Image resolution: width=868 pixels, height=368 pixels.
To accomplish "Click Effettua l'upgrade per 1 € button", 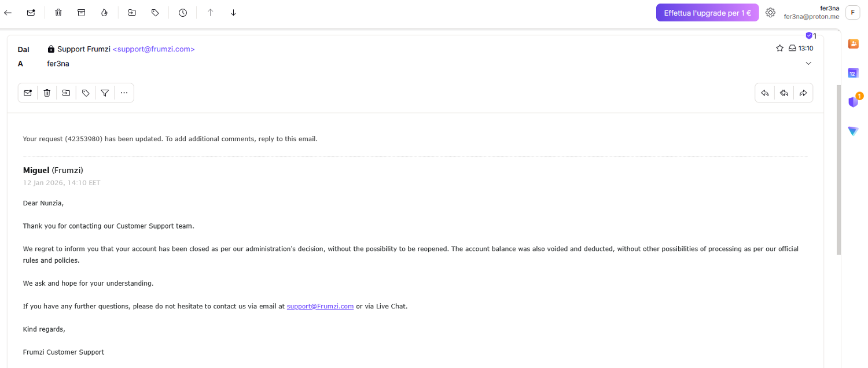I will 707,12.
